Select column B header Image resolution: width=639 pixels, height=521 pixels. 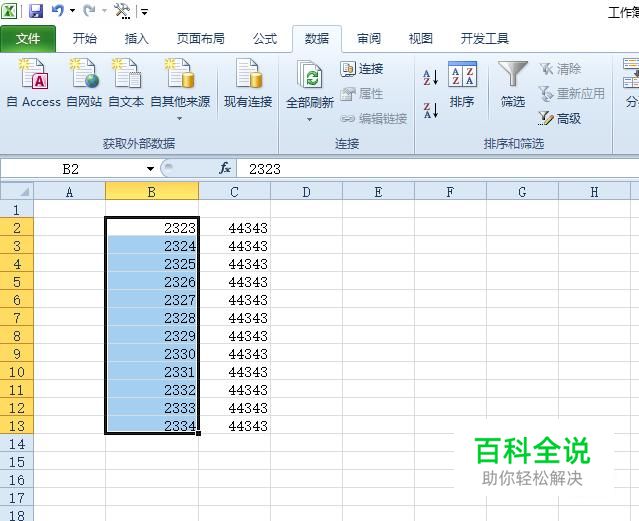[x=152, y=192]
